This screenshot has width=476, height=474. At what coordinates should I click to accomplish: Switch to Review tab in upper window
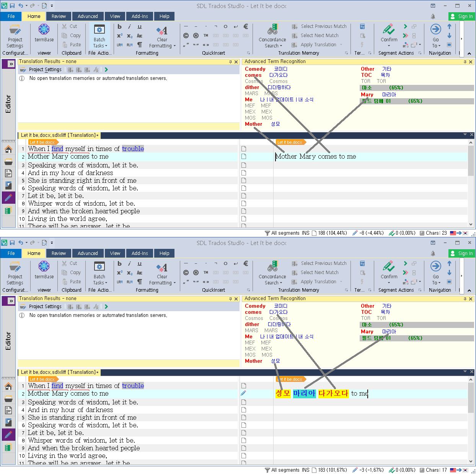click(59, 16)
